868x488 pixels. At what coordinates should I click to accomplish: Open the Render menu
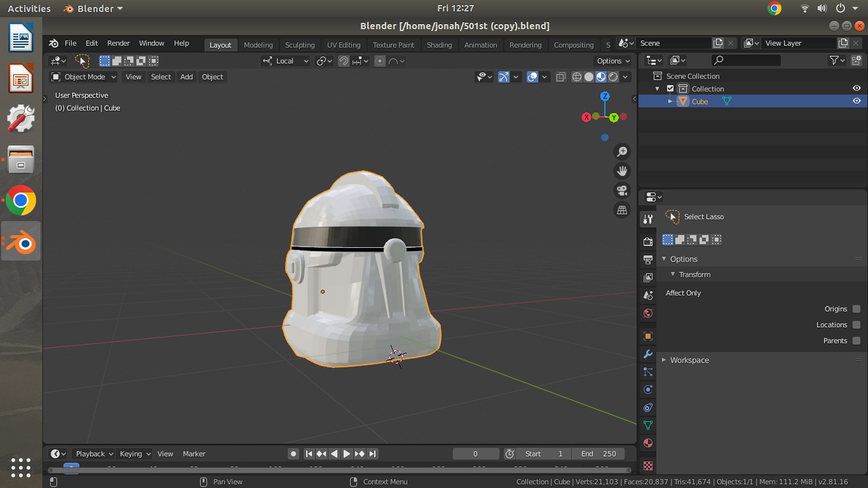[x=118, y=43]
